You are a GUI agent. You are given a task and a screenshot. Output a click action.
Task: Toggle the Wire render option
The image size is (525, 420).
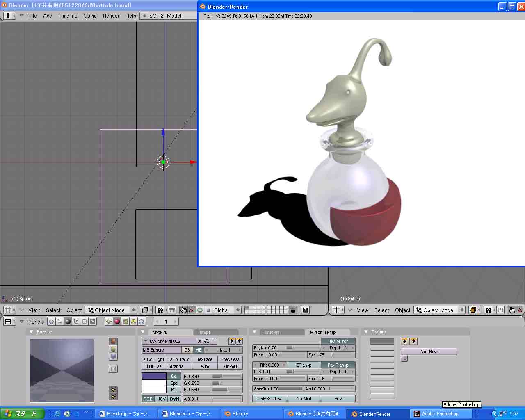click(x=205, y=366)
